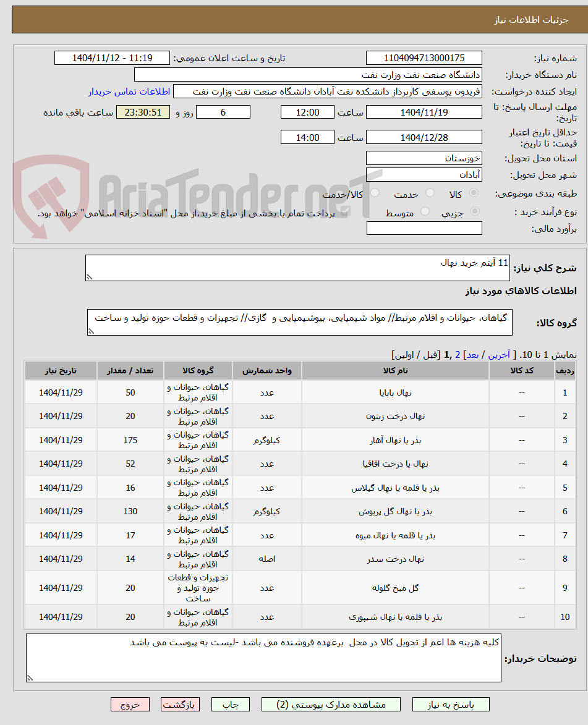Viewport: 588px width, 725px height.
Task: View attached documents button (2)
Action: 331,704
